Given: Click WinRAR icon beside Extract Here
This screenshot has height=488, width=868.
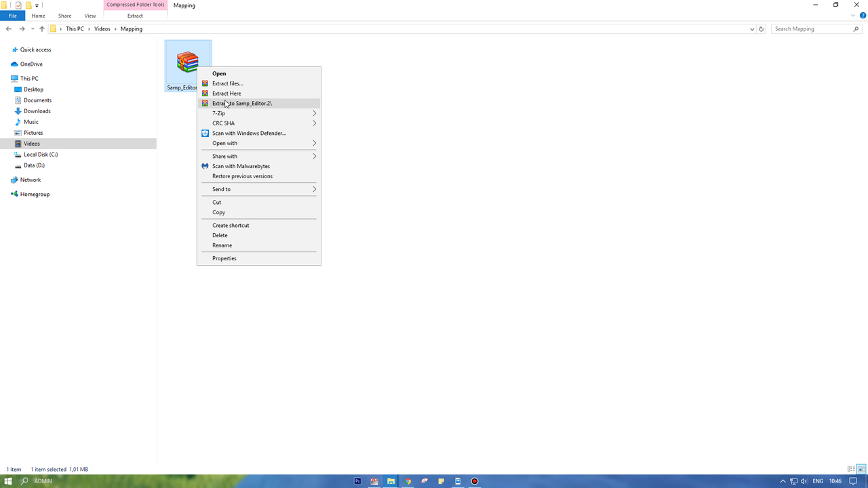Looking at the screenshot, I should click(205, 94).
